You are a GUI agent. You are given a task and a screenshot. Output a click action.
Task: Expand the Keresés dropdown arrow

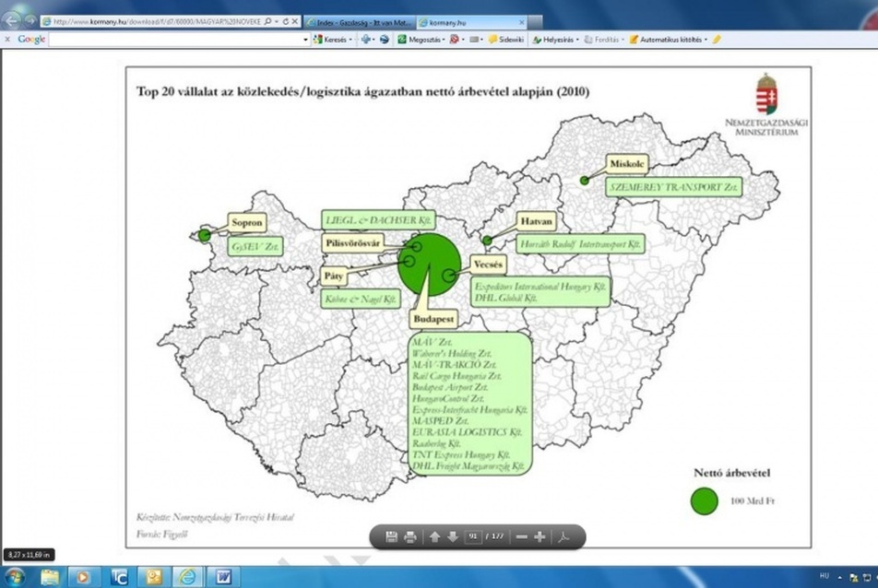pyautogui.click(x=351, y=40)
